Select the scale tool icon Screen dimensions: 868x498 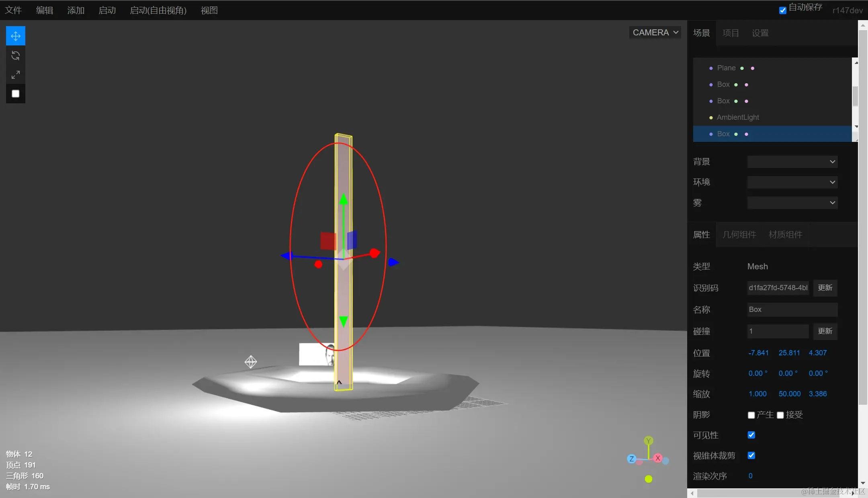pyautogui.click(x=16, y=75)
